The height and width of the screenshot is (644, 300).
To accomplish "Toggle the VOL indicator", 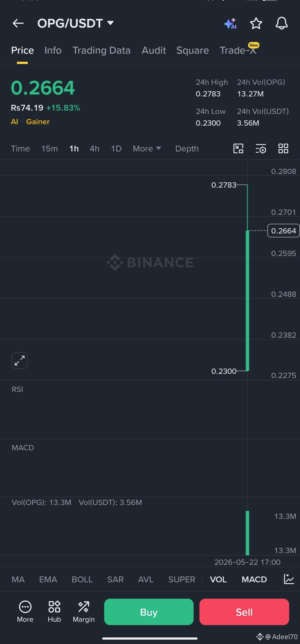I will tap(218, 580).
